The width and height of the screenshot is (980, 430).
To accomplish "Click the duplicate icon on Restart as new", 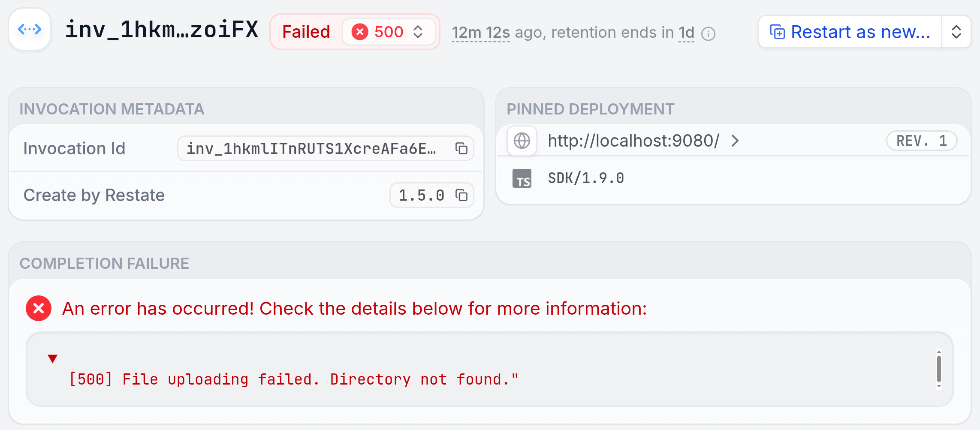I will tap(777, 32).
